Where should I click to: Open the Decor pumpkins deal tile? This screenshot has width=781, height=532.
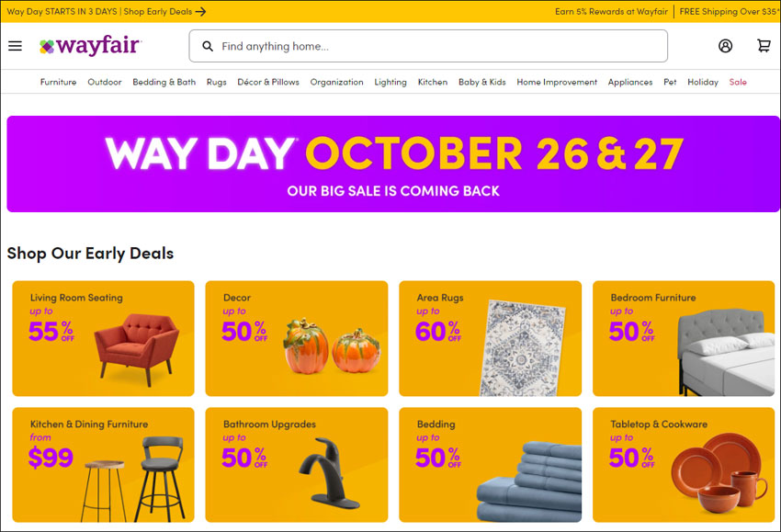click(x=297, y=339)
